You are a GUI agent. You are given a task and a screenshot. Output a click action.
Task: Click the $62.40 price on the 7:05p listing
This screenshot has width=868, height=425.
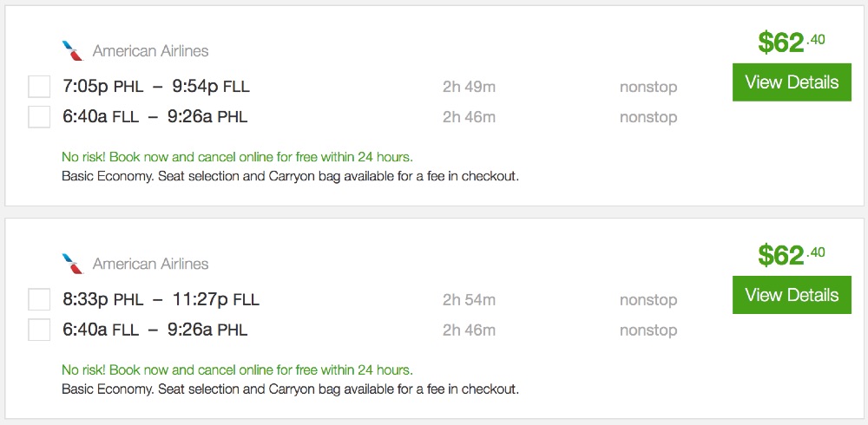(x=791, y=42)
